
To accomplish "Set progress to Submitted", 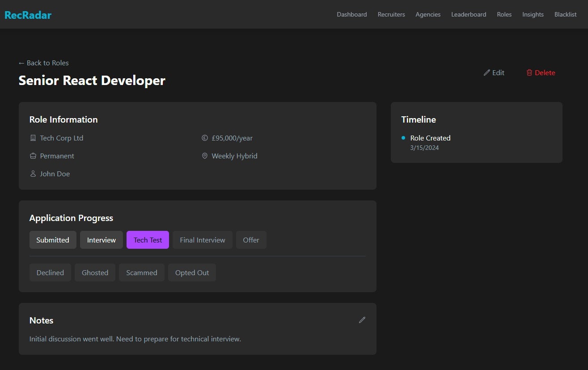I will click(x=53, y=240).
